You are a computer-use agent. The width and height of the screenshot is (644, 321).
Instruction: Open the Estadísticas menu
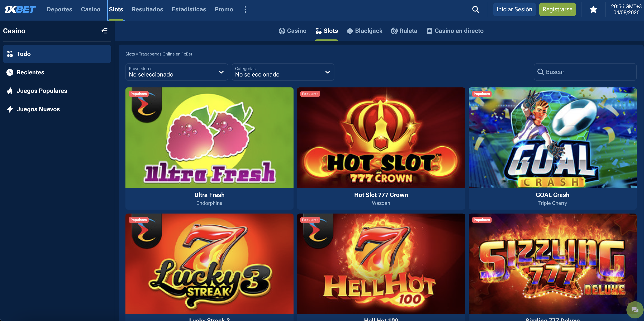(x=189, y=9)
